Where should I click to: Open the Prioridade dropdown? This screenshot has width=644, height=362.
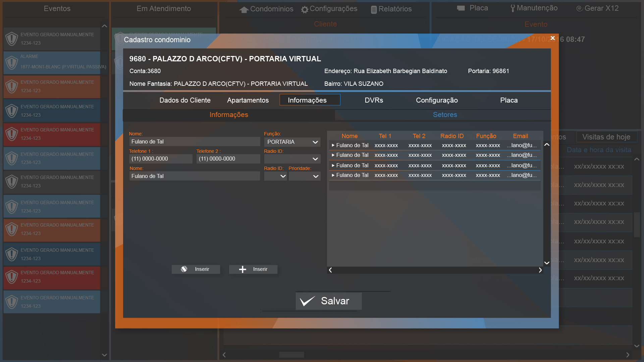point(305,176)
